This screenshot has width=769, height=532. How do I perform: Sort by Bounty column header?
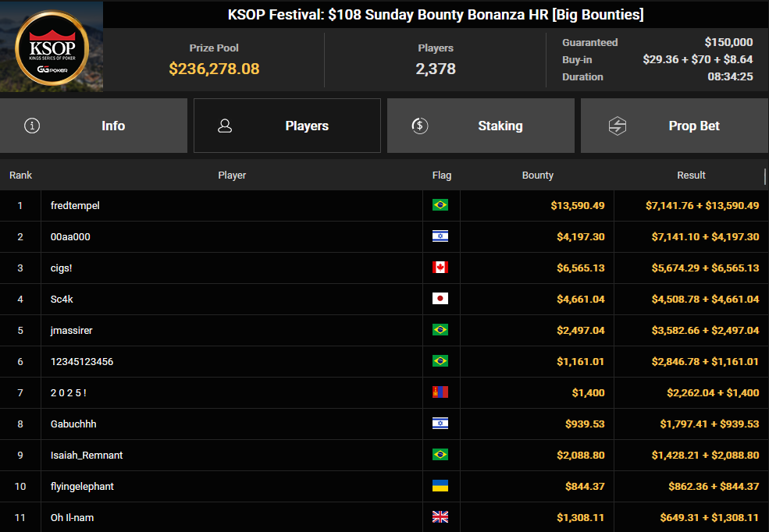click(537, 176)
